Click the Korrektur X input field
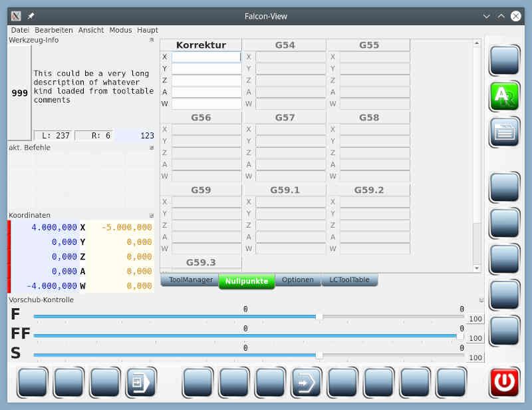The height and width of the screenshot is (410, 532). [x=206, y=57]
